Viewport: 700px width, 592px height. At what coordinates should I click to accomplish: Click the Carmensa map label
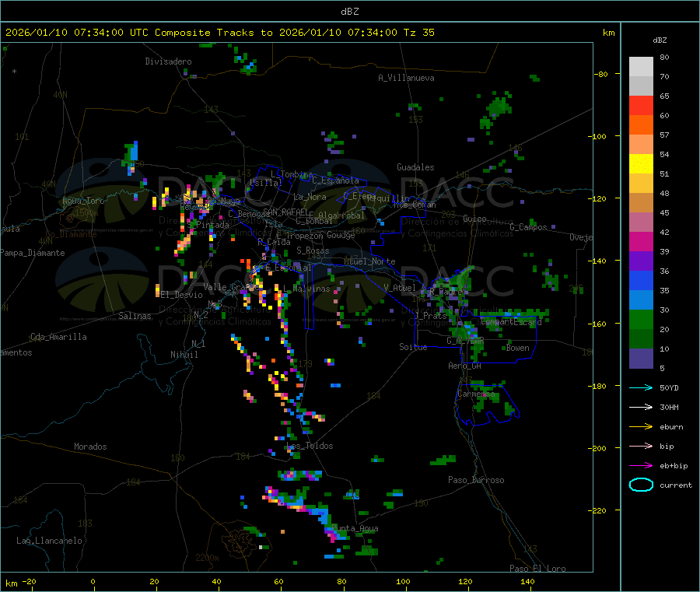(476, 394)
